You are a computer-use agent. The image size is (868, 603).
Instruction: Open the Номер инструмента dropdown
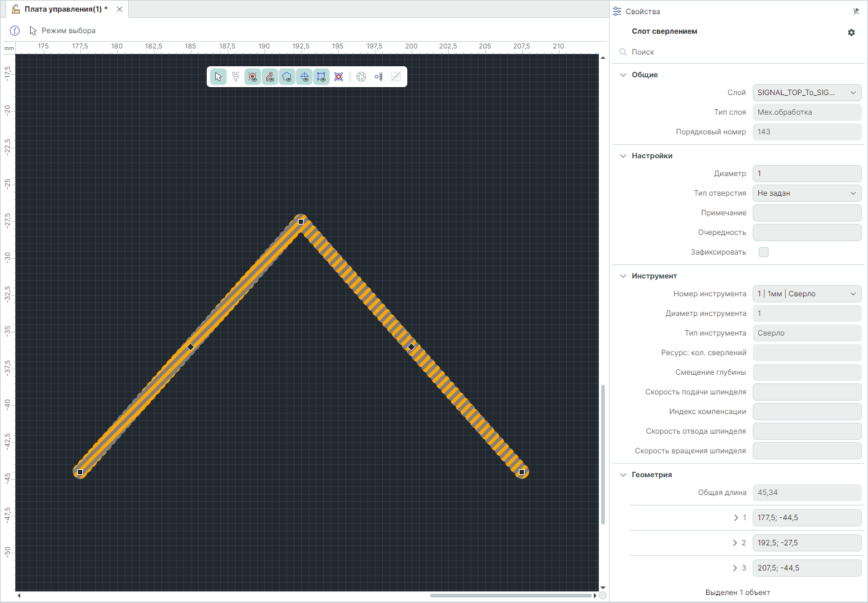coord(807,294)
